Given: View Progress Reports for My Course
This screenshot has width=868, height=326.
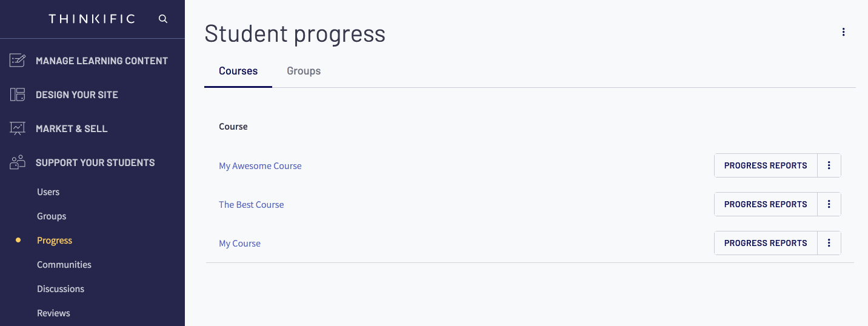Looking at the screenshot, I should click(766, 243).
